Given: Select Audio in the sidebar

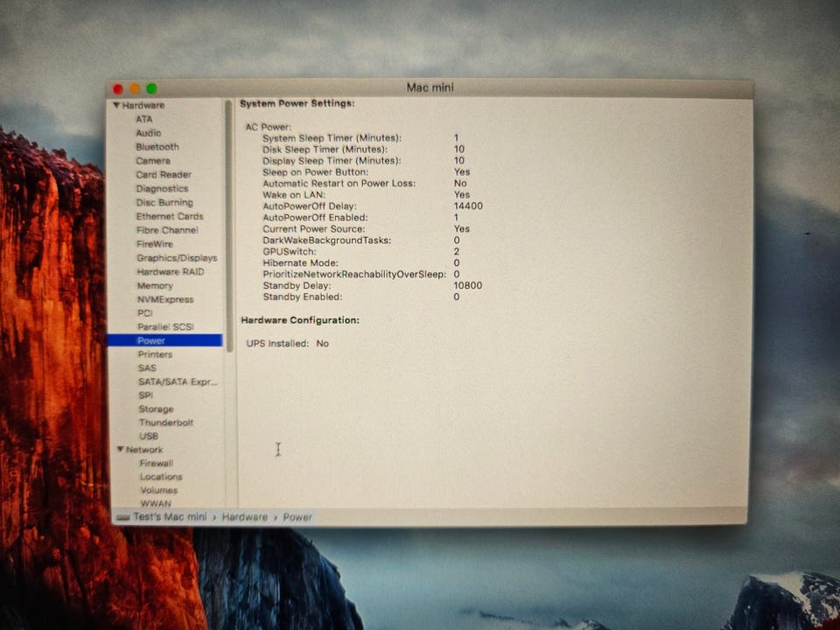Looking at the screenshot, I should [149, 133].
